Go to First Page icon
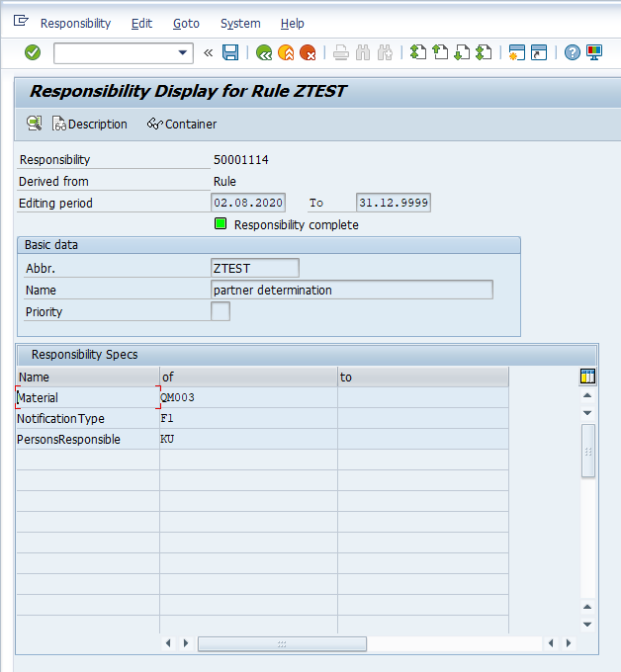Viewport: 621px width, 672px height. click(x=418, y=52)
